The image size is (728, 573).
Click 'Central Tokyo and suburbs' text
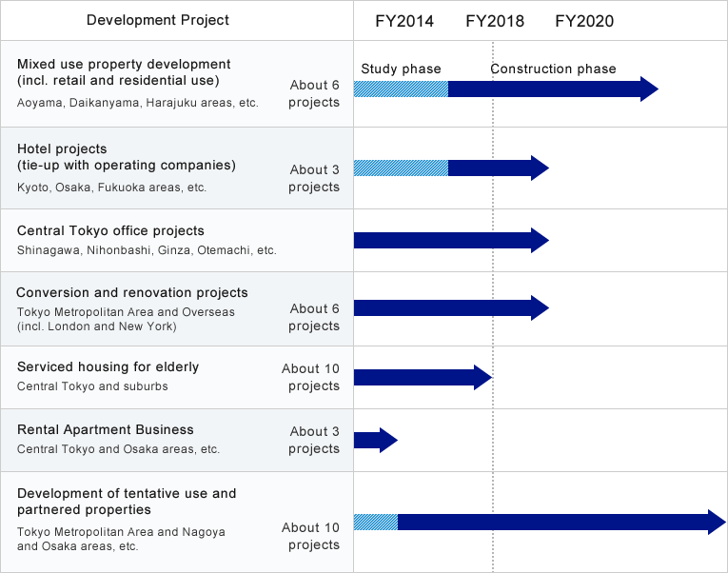(x=92, y=386)
